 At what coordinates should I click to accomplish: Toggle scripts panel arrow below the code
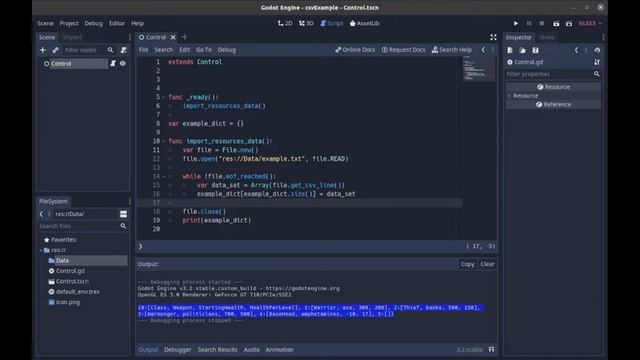click(140, 246)
